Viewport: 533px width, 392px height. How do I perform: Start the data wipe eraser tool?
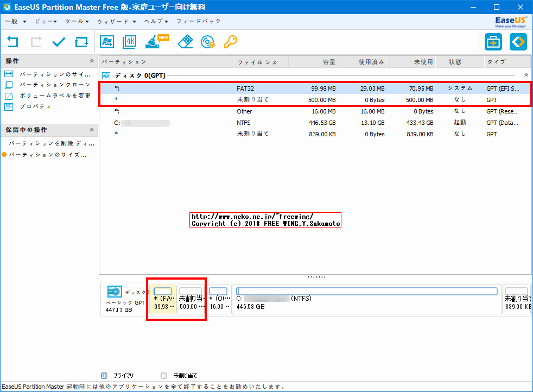click(x=185, y=42)
